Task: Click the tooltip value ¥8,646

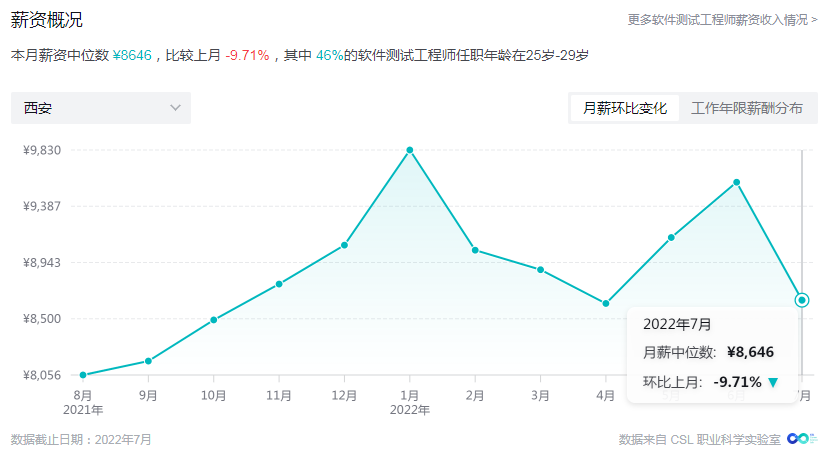Action: click(750, 352)
